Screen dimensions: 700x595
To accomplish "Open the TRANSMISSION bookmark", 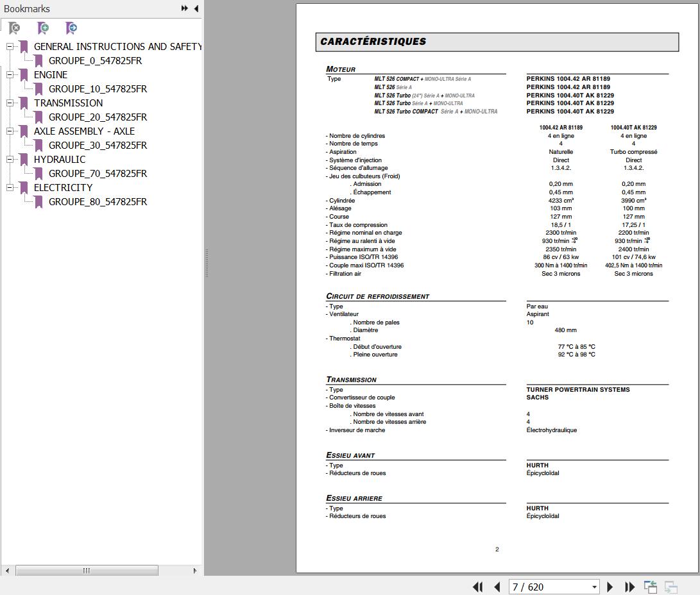I will click(x=68, y=103).
